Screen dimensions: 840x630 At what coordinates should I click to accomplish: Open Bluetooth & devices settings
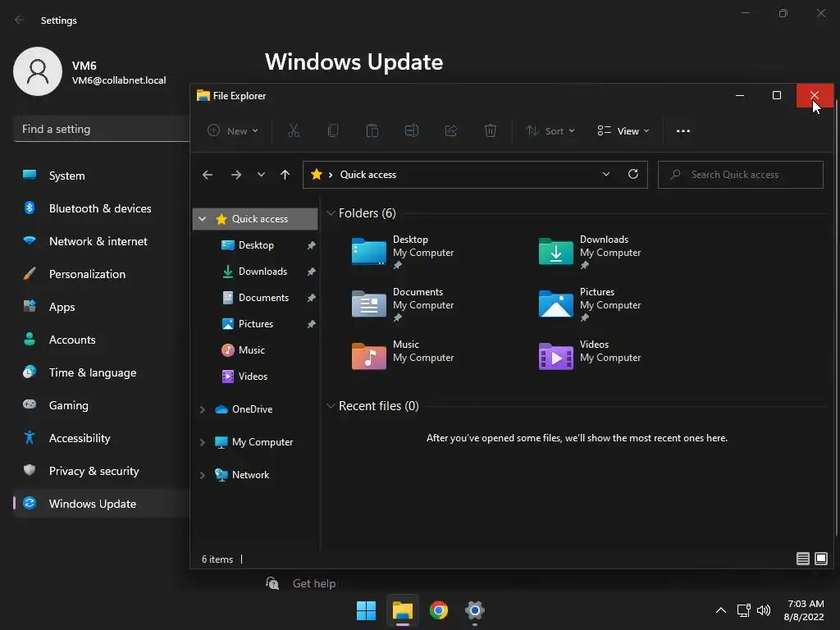(102, 208)
